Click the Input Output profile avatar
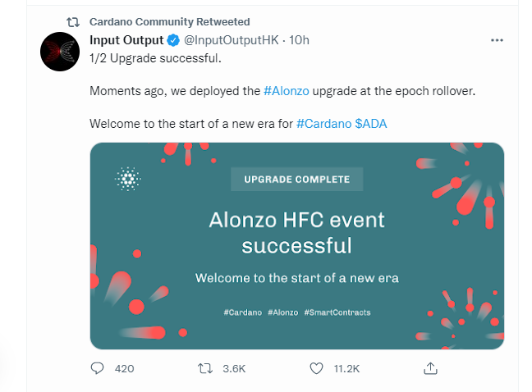This screenshot has height=392, width=532. point(60,52)
